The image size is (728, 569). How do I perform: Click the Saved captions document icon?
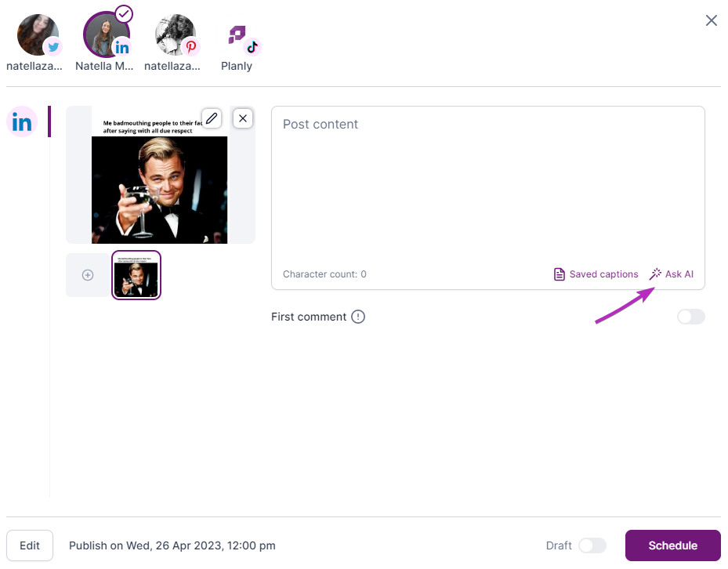click(560, 274)
